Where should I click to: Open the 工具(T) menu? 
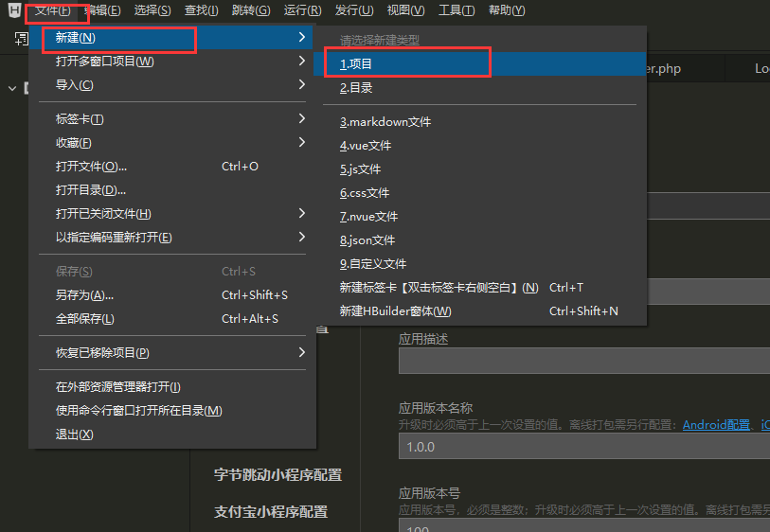click(x=457, y=10)
